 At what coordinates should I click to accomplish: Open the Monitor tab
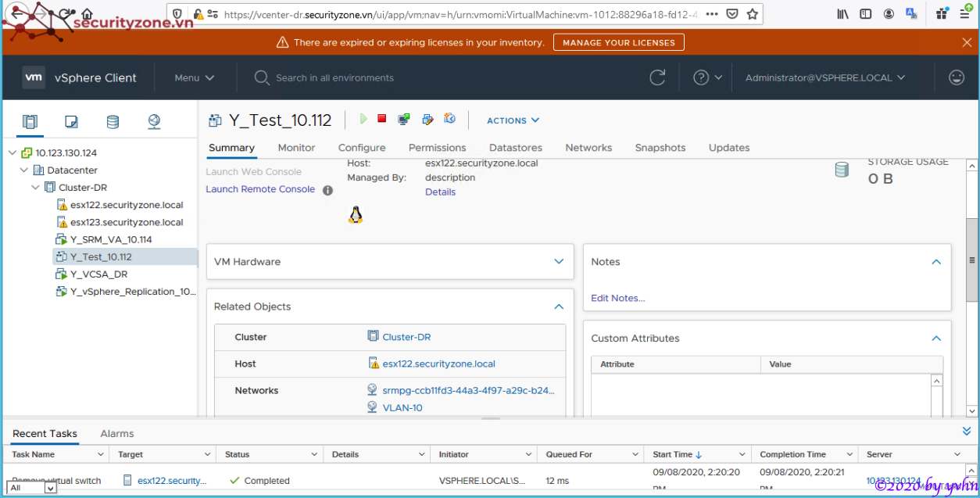296,148
